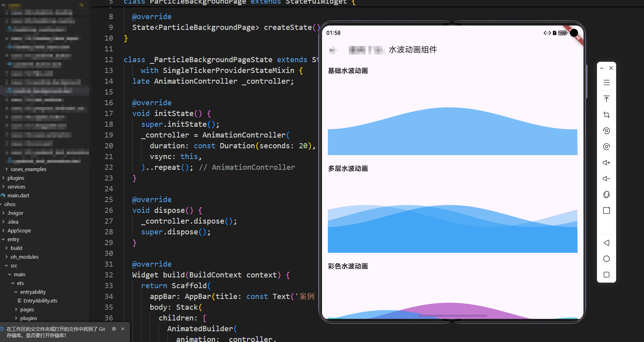Click the info icon on Git notification

[x=2, y=329]
